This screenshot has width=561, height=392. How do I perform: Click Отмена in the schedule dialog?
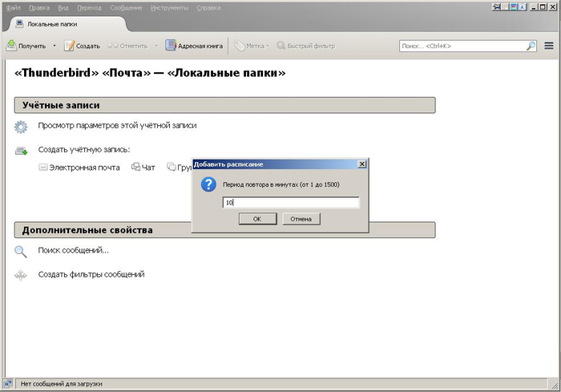(301, 219)
